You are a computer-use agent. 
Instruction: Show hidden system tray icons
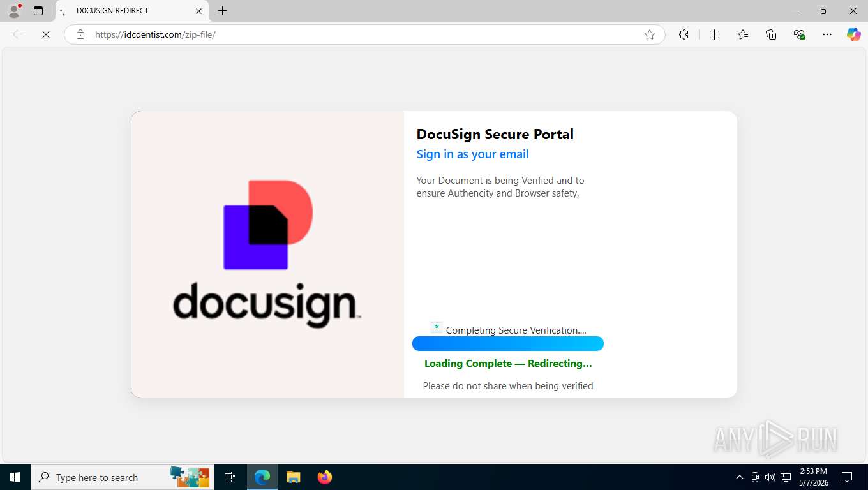pos(739,477)
